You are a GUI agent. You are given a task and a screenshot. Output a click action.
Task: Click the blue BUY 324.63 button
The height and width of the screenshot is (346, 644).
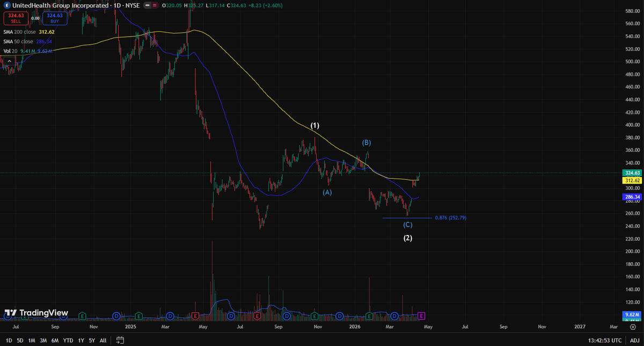(55, 18)
